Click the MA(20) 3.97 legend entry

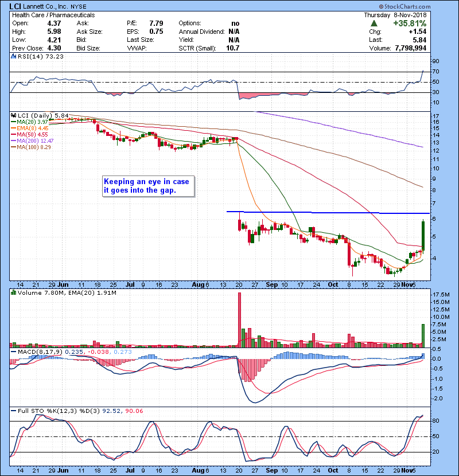(30, 122)
